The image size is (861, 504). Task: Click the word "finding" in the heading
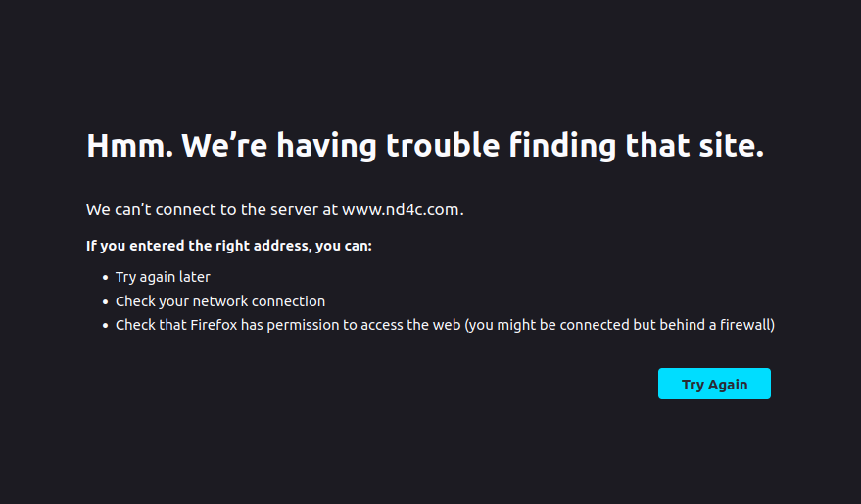click(562, 148)
